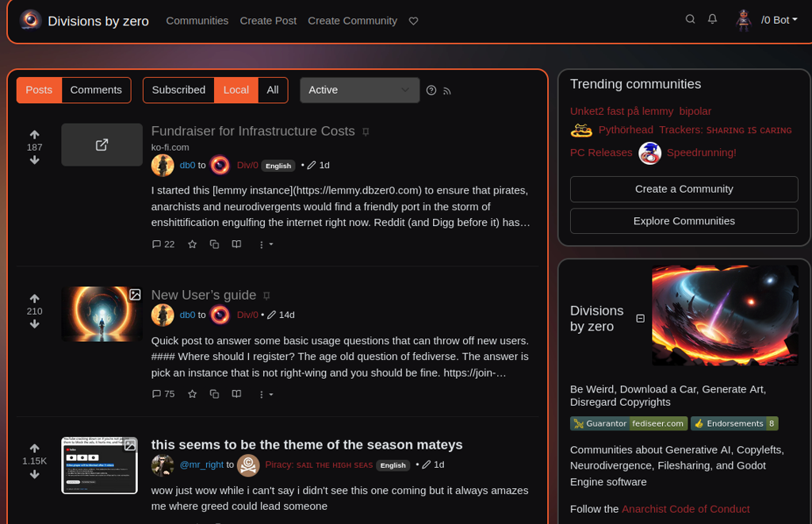Open the search icon in the navbar

[x=690, y=20]
